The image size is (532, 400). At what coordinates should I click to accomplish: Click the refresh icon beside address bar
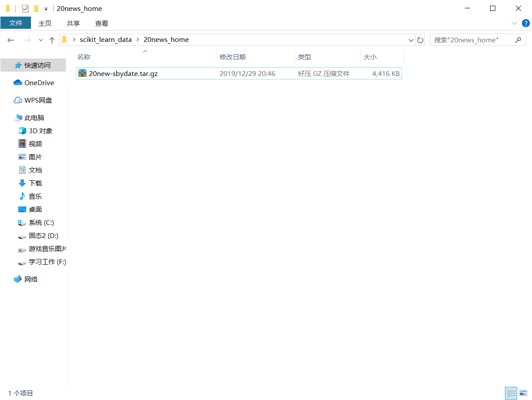[x=420, y=40]
